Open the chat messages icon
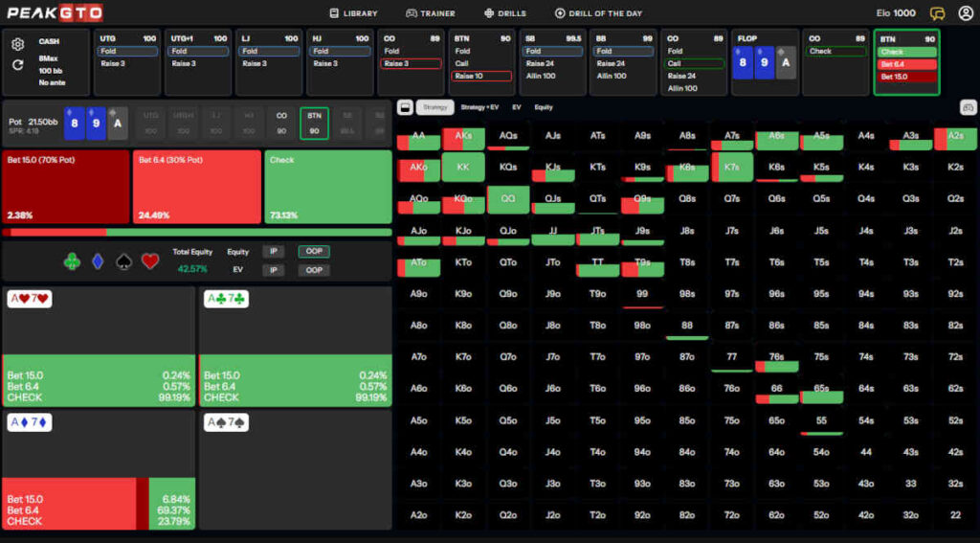The image size is (980, 543). point(937,13)
